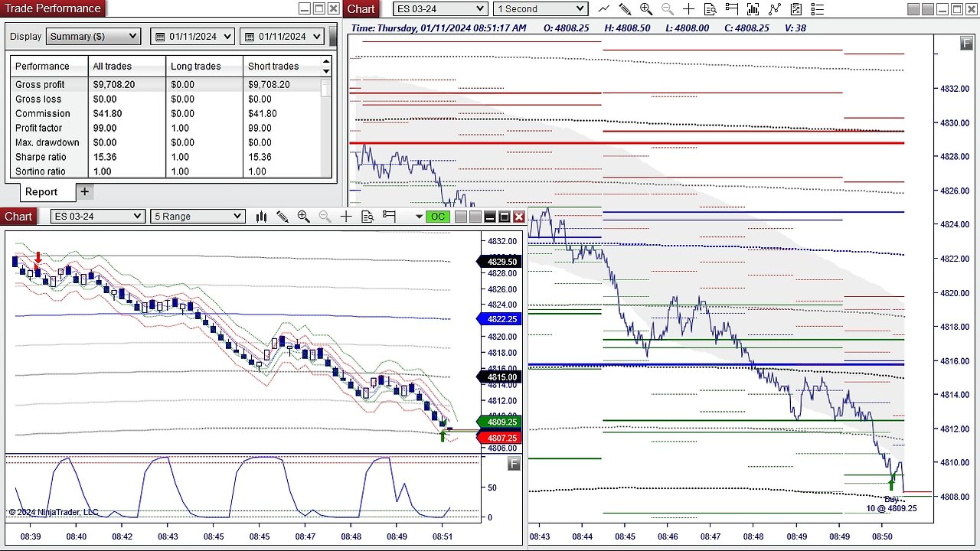Add new tab with plus button
Image resolution: width=980 pixels, height=551 pixels.
[84, 191]
